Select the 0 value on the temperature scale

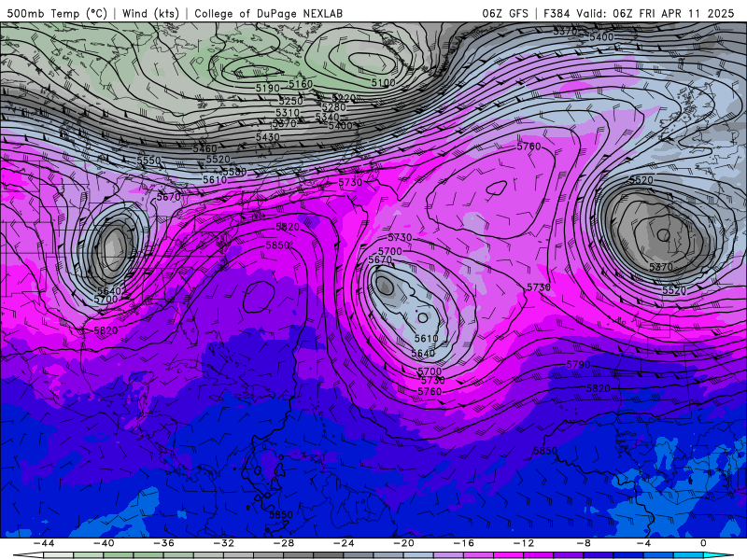[703, 543]
